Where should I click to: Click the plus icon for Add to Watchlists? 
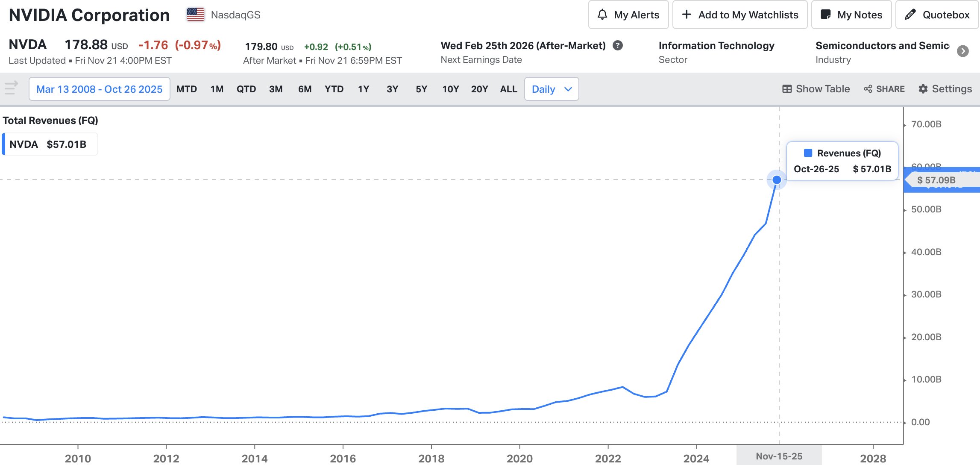687,15
